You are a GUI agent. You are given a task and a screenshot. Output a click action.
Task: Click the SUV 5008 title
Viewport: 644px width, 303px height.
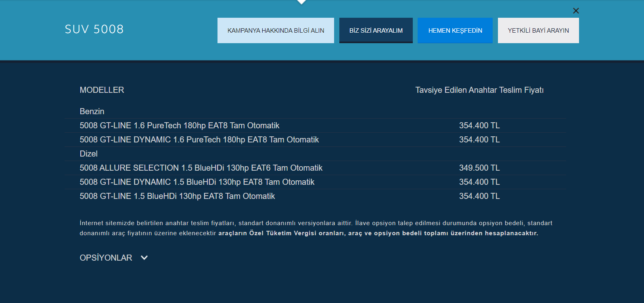coord(94,29)
